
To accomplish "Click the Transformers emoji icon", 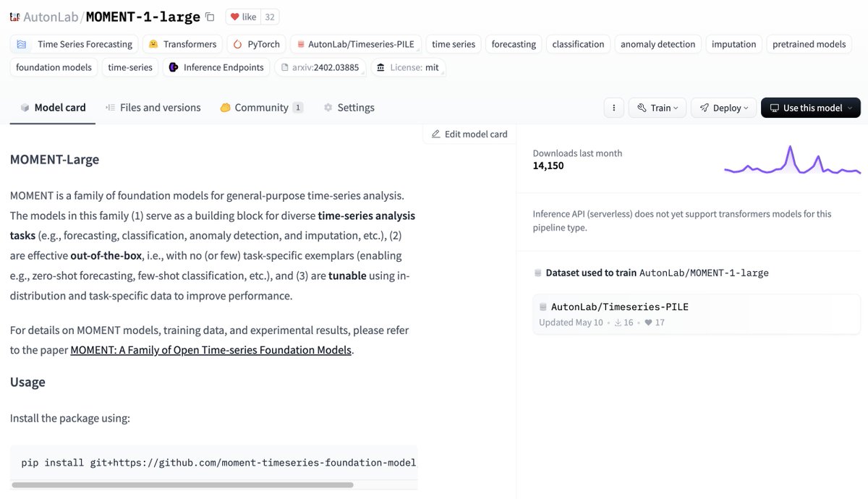I will point(153,44).
